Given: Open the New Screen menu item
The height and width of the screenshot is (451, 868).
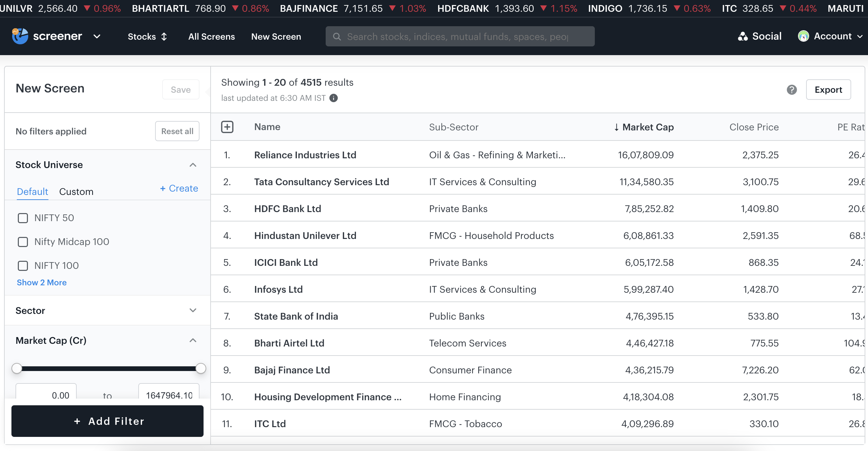Looking at the screenshot, I should coord(276,36).
